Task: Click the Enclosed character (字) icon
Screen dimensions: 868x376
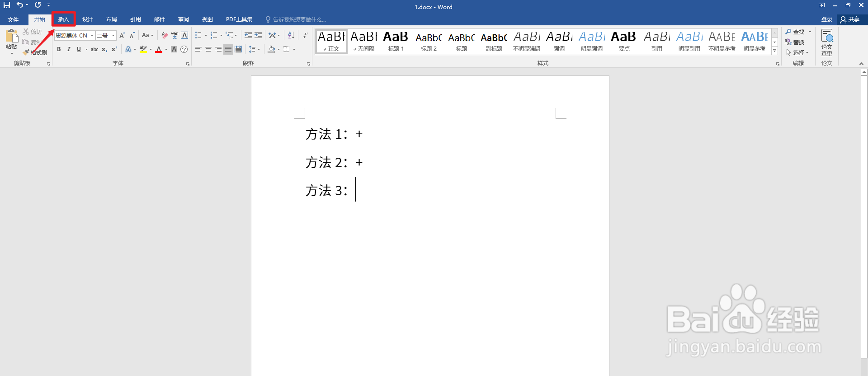Action: (184, 49)
